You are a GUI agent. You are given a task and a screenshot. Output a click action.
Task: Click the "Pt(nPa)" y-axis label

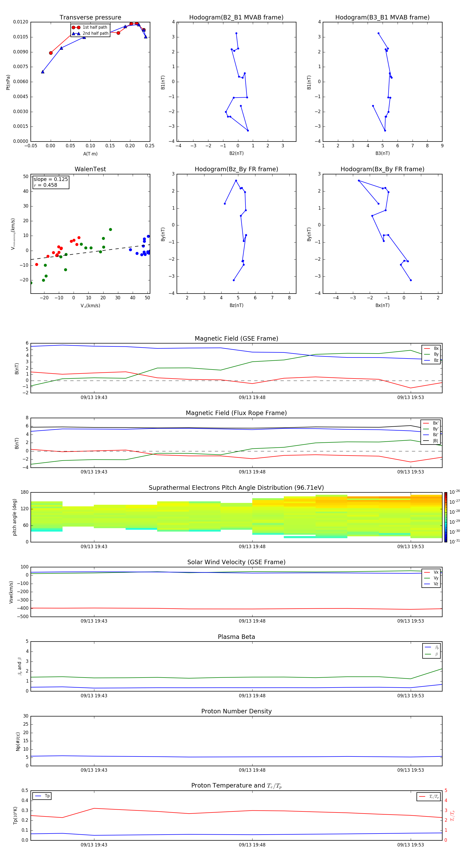point(8,82)
